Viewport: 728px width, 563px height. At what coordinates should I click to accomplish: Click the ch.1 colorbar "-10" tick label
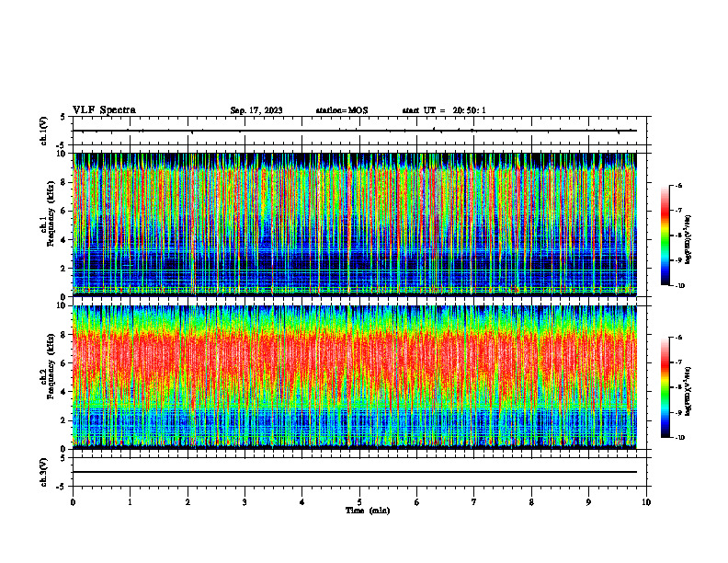pos(680,286)
